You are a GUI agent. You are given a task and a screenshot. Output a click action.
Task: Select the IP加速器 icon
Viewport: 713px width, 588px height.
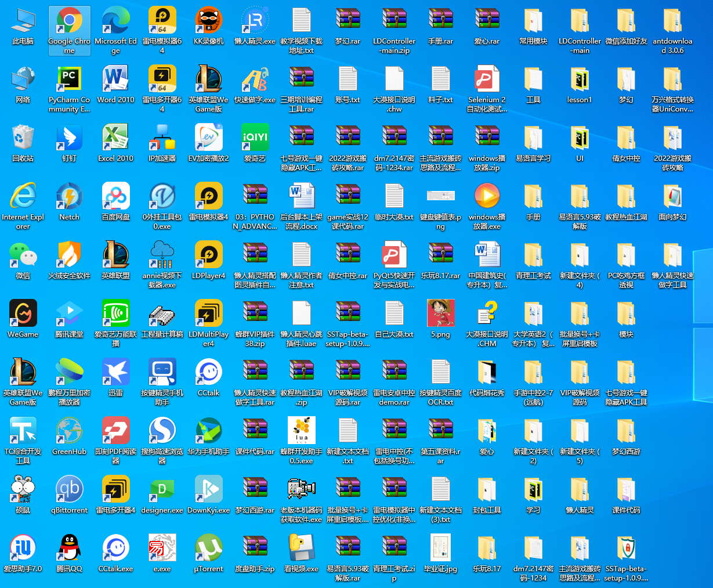(x=162, y=144)
